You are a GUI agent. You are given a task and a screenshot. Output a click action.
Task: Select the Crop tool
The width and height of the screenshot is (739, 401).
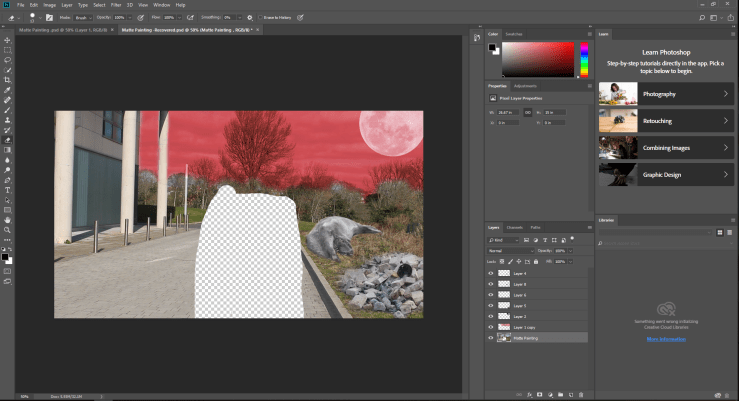[8, 80]
